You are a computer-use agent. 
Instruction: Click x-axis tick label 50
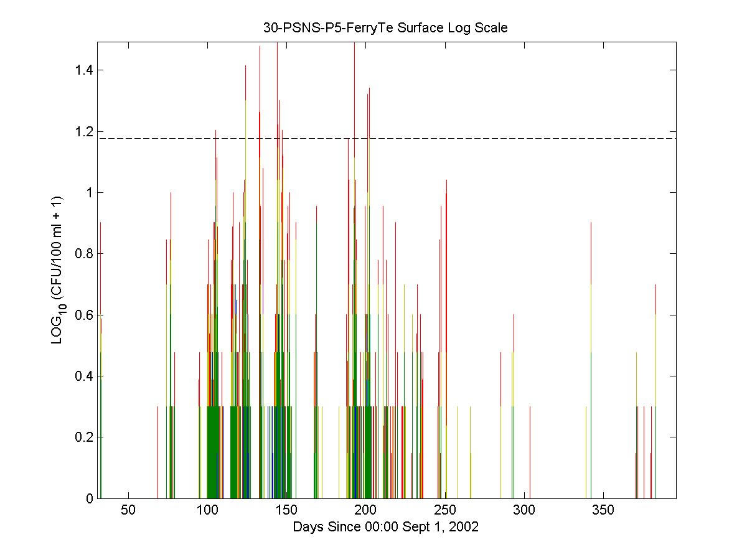click(128, 511)
